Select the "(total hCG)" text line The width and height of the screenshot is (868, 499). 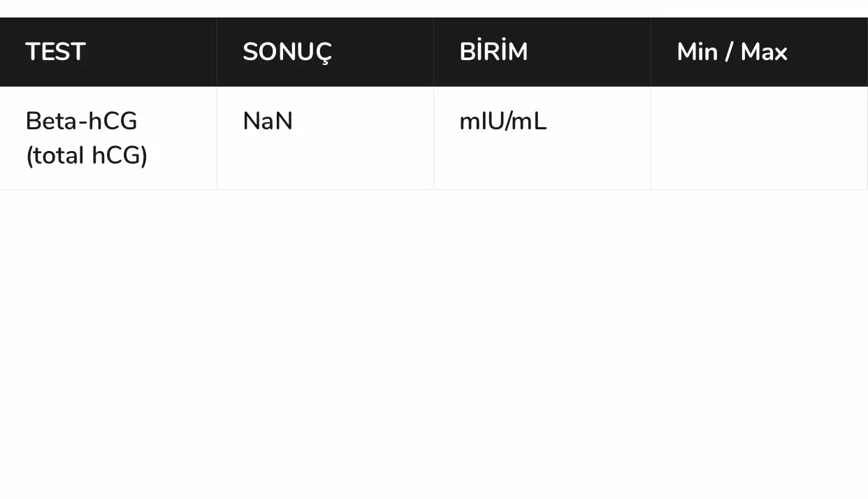point(87,155)
